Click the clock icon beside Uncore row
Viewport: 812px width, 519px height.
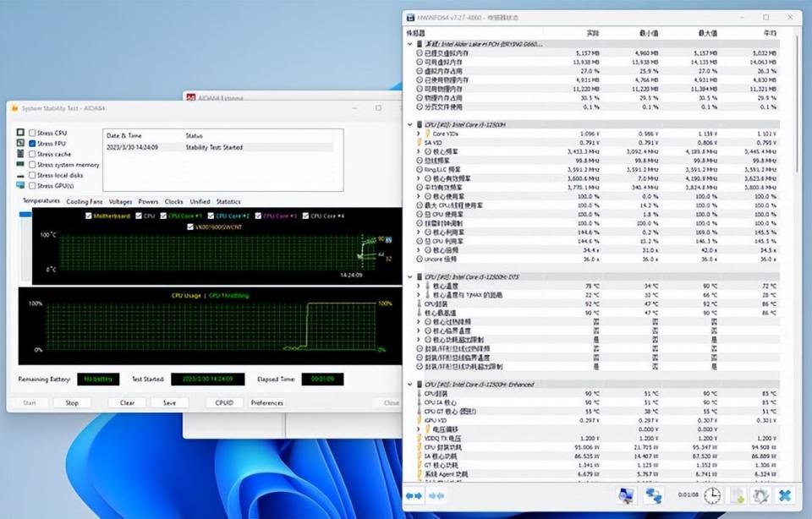click(x=420, y=259)
